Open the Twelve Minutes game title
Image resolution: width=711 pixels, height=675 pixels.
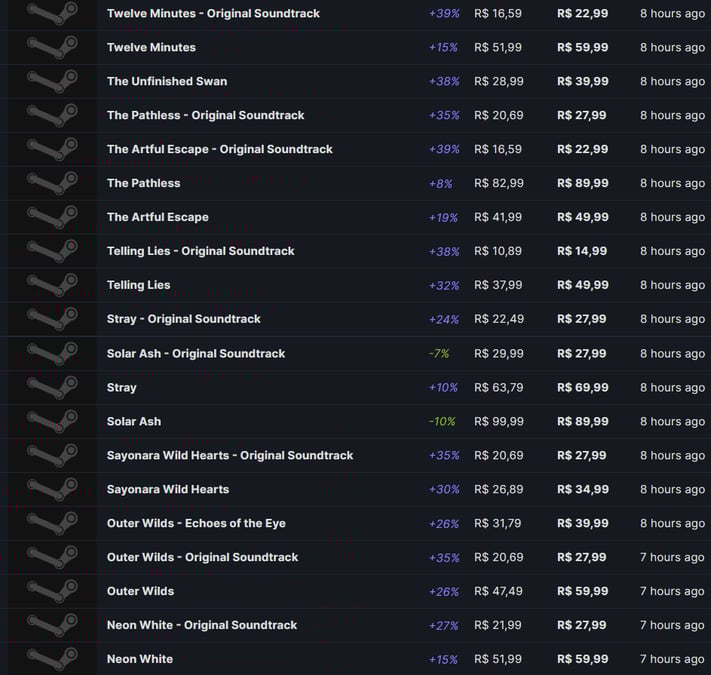pos(151,48)
